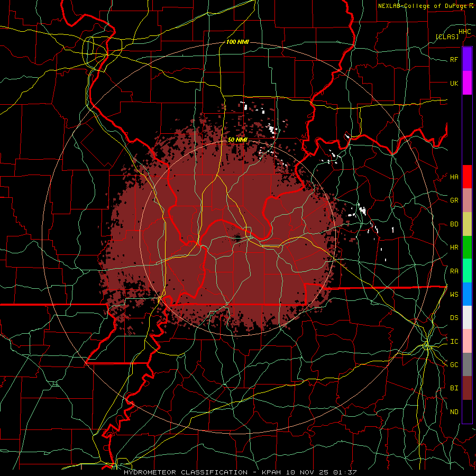Click the ND black legend swatch
The image size is (476, 476).
pos(467,411)
